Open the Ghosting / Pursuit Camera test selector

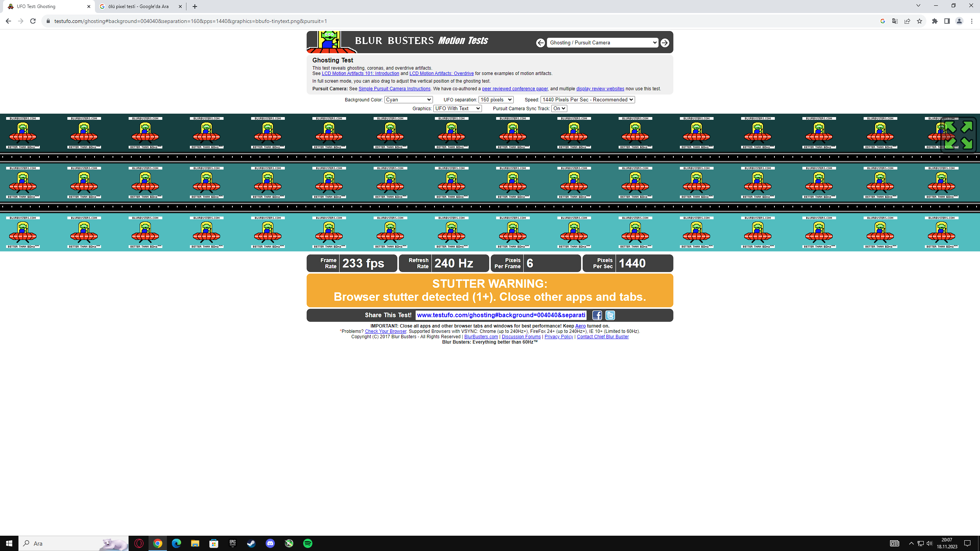(x=603, y=42)
